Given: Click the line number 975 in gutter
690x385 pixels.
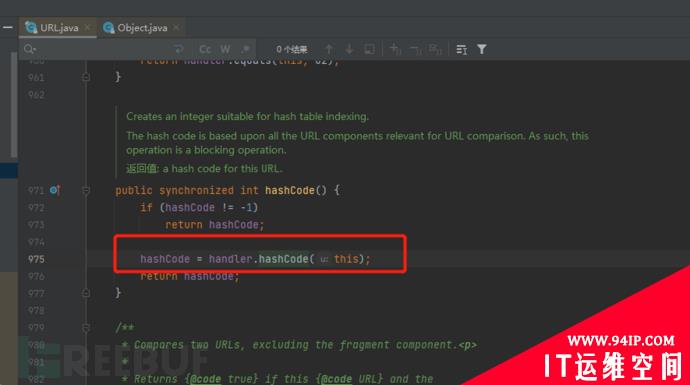Looking at the screenshot, I should (x=36, y=259).
